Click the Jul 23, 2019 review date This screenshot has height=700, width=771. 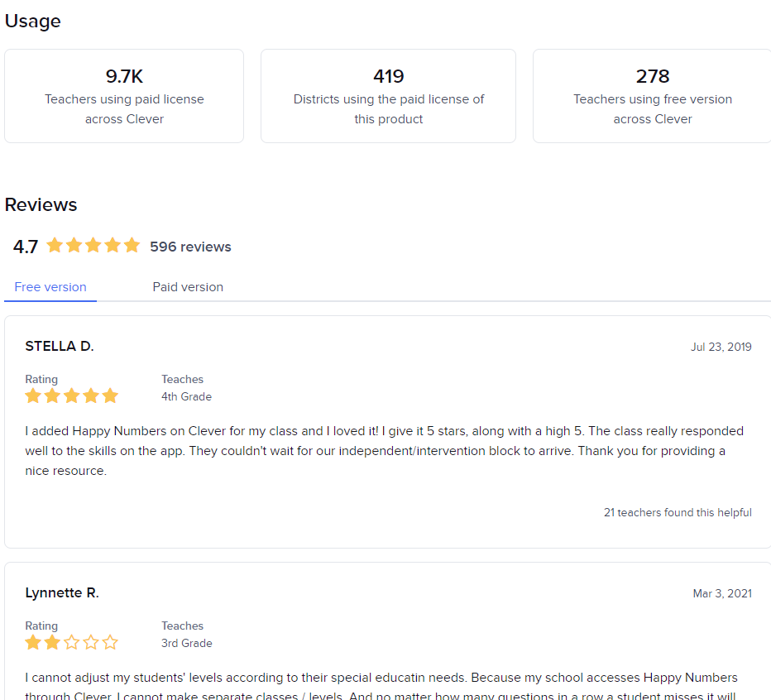[x=721, y=347]
